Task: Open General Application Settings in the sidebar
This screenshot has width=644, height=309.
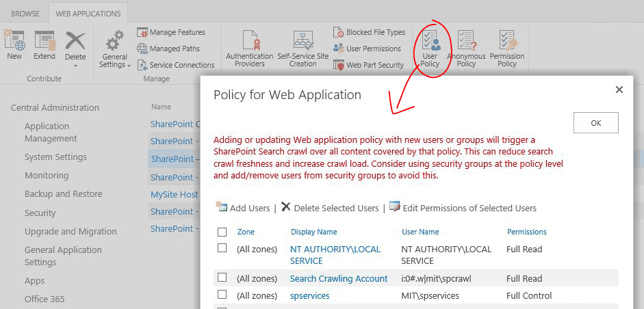Action: (x=63, y=256)
